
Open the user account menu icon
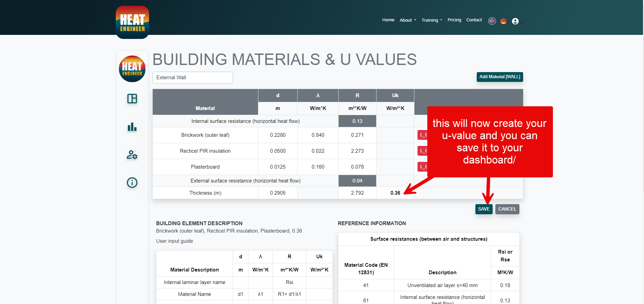(x=516, y=21)
